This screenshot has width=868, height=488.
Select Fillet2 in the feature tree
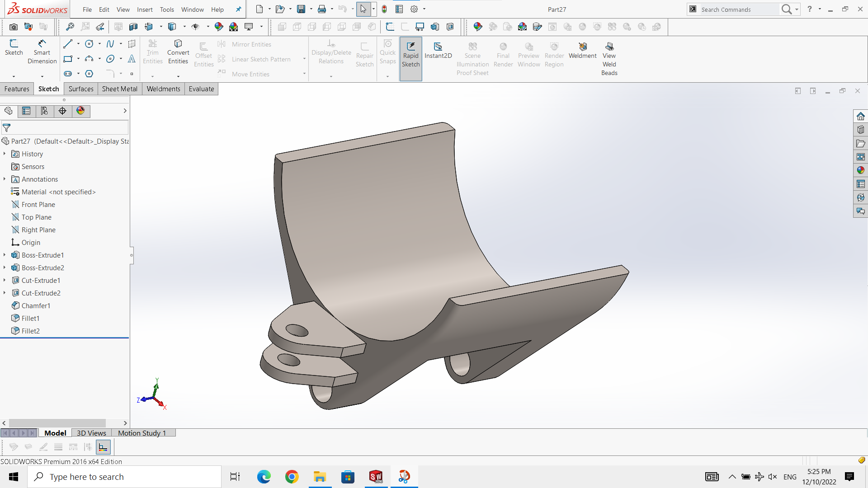(x=30, y=331)
